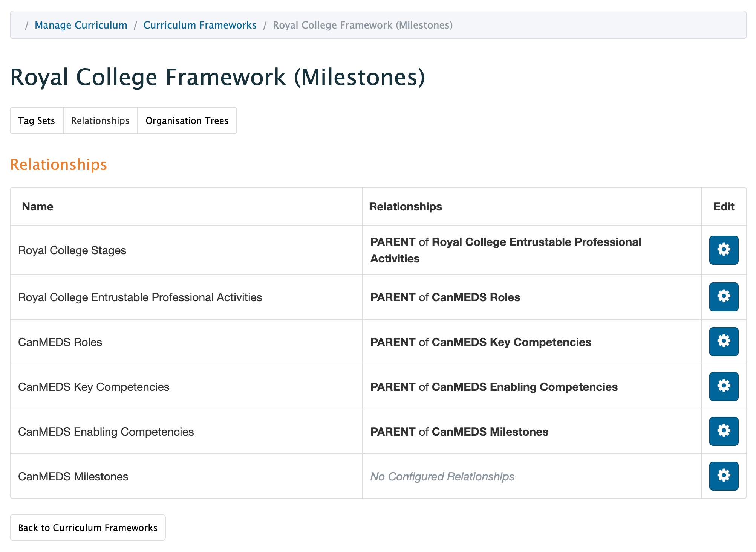Click gear icon for Royal College Stages
The width and height of the screenshot is (756, 552).
tap(723, 250)
